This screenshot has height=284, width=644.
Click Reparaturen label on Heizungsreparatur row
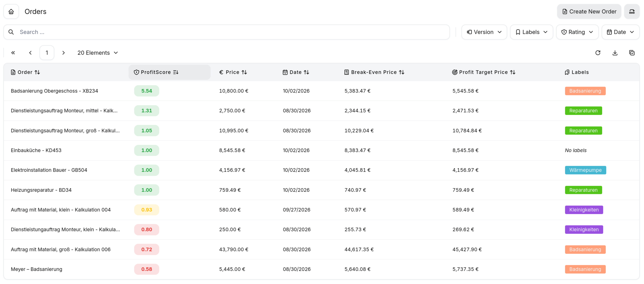(583, 190)
